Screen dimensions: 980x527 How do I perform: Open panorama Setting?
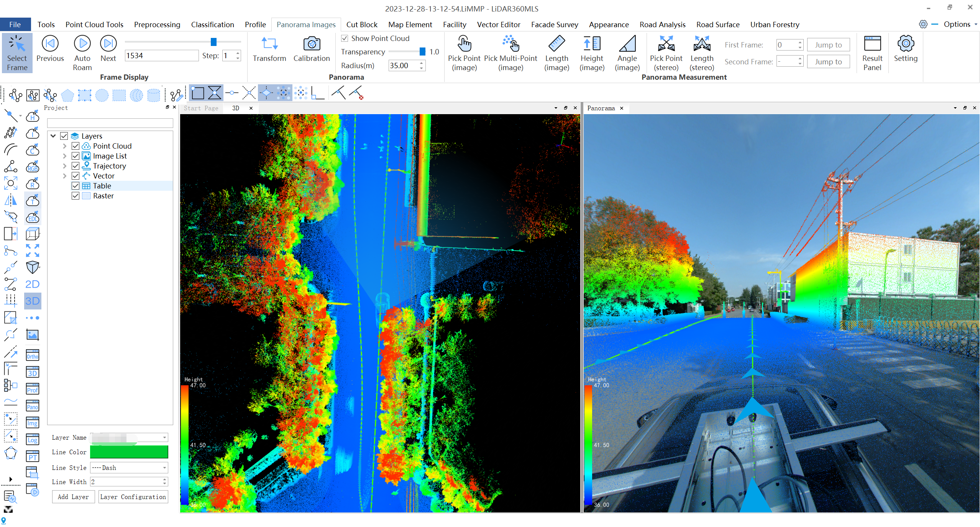[906, 49]
